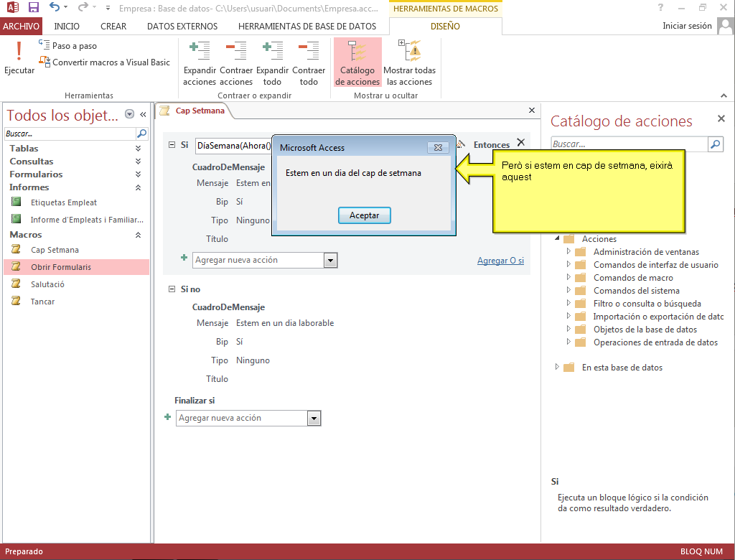This screenshot has height=560, width=735.
Task: Open the ARCHIVO menu
Action: (21, 27)
